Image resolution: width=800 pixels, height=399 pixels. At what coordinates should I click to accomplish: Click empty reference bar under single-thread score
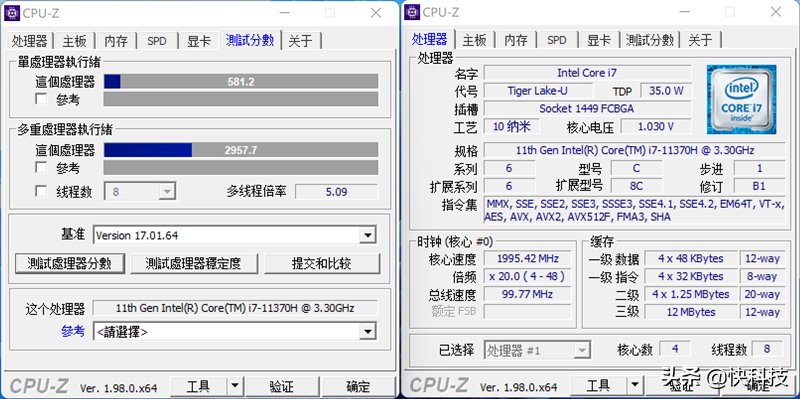[241, 99]
